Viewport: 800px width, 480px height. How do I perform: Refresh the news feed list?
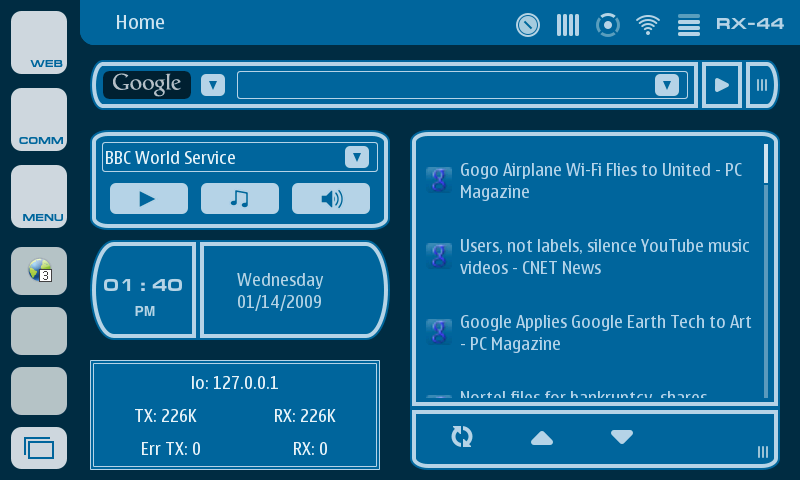pyautogui.click(x=462, y=437)
